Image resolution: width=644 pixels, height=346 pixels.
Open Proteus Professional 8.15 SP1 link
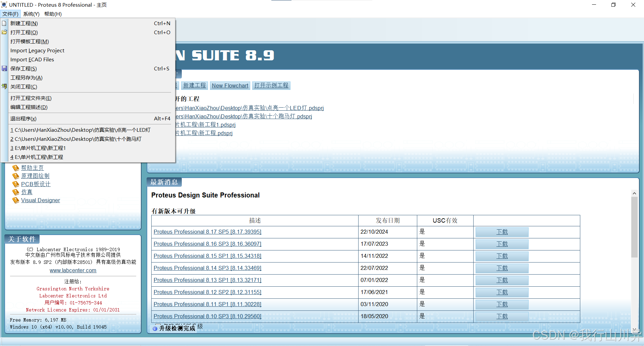click(x=207, y=256)
